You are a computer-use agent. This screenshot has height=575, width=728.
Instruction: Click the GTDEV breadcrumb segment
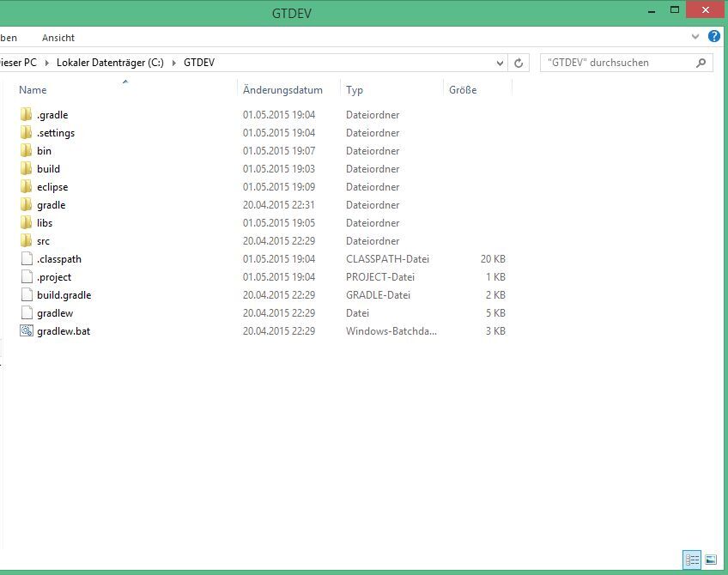click(198, 63)
